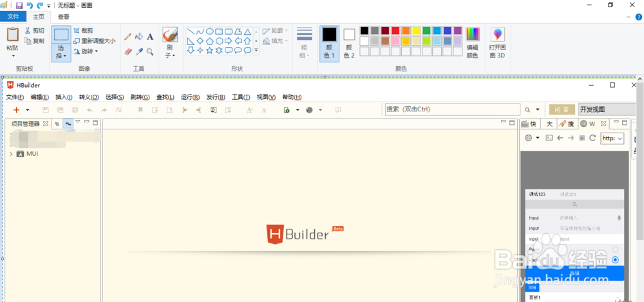Activate Color 1 (颜色 1) selector
Viewport: 644px width, 302px height.
coord(329,44)
